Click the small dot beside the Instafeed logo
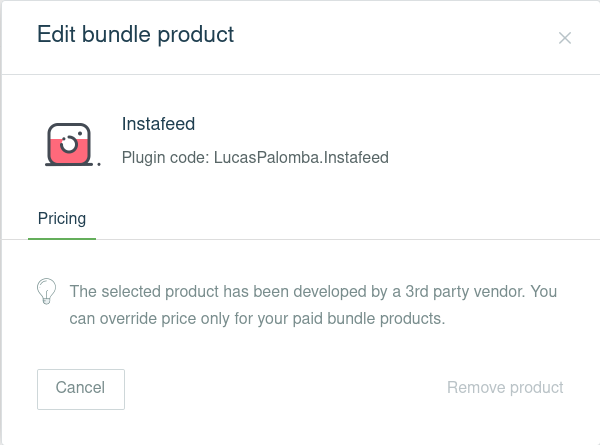 [x=99, y=165]
